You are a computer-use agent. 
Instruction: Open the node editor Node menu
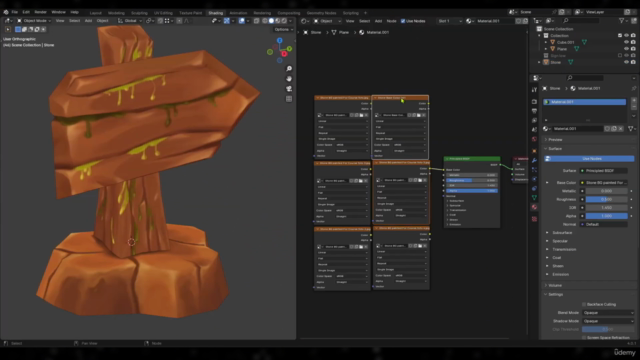(391, 21)
